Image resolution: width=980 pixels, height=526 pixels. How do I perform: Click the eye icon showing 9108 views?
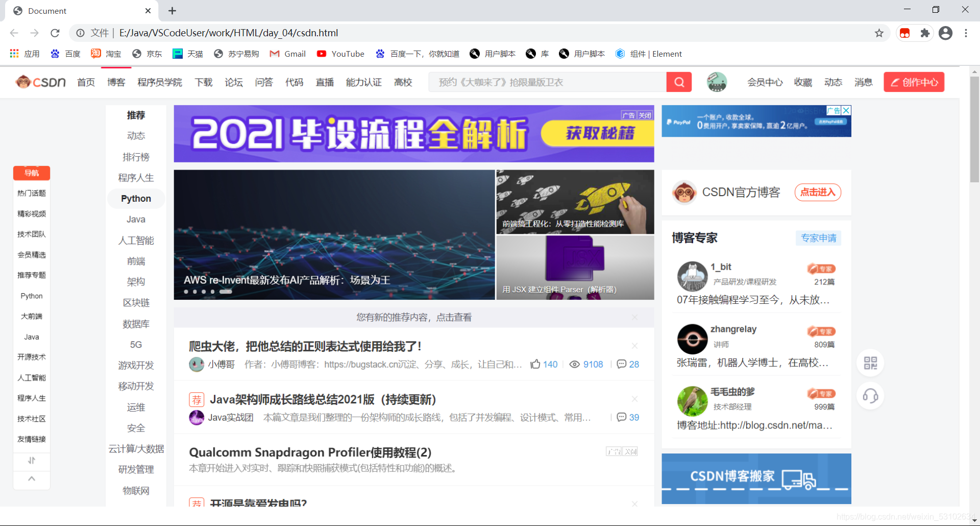click(574, 365)
